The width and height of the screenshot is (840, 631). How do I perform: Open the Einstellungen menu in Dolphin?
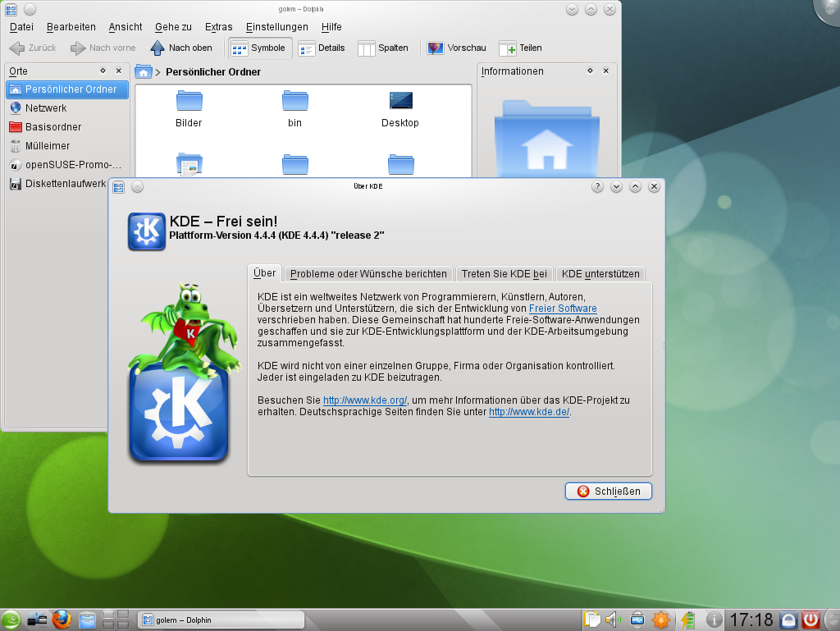coord(277,26)
